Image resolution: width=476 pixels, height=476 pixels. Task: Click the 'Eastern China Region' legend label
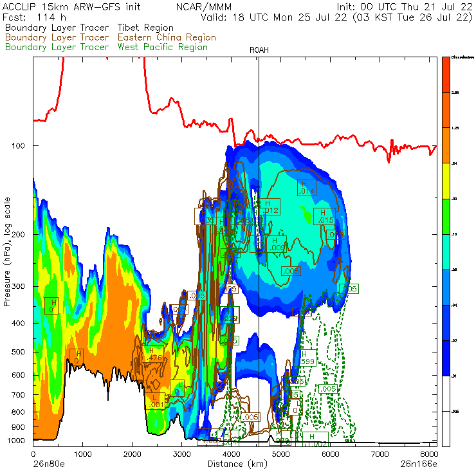click(x=167, y=37)
